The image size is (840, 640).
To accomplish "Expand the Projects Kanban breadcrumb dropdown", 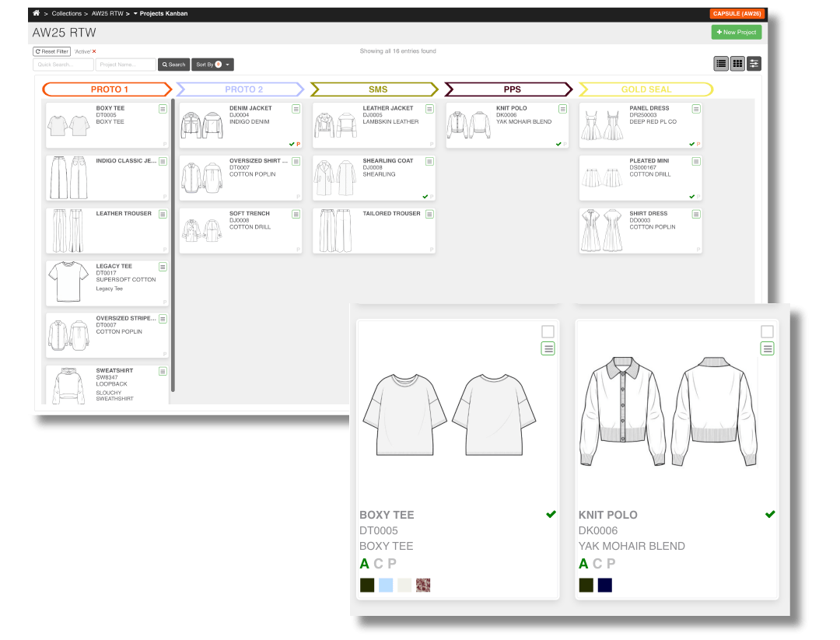I will pyautogui.click(x=135, y=14).
